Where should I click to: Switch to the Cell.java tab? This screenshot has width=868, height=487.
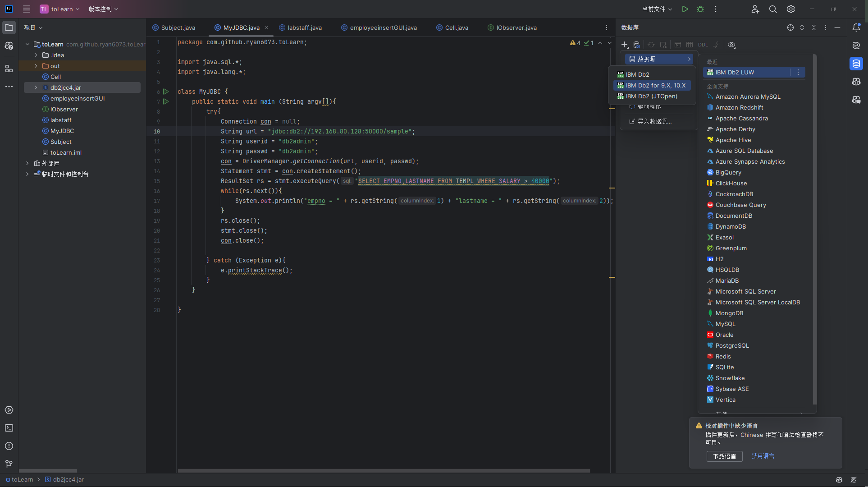pos(452,28)
